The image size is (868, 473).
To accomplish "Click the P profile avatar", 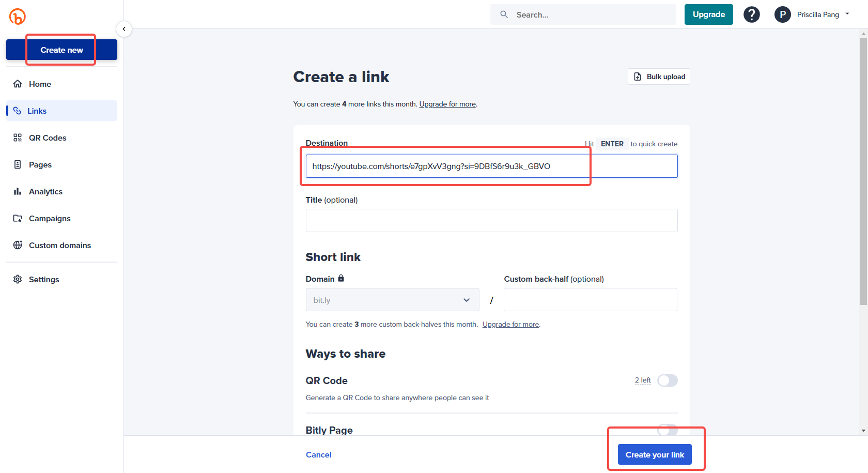I will pos(783,14).
